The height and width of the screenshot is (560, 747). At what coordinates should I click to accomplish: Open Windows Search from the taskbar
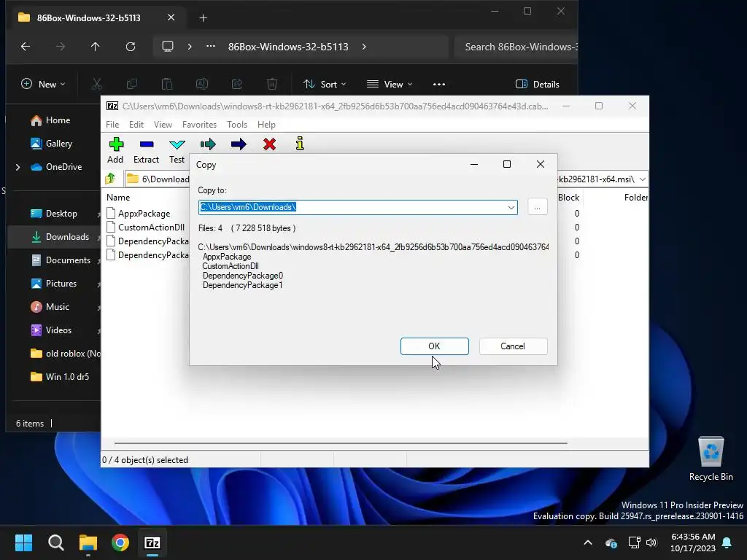[x=55, y=542]
